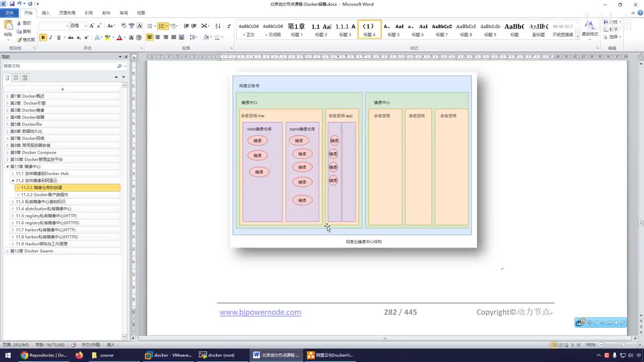The width and height of the screenshot is (644, 362).
Task: Open the font size dropdown
Action: 85,26
